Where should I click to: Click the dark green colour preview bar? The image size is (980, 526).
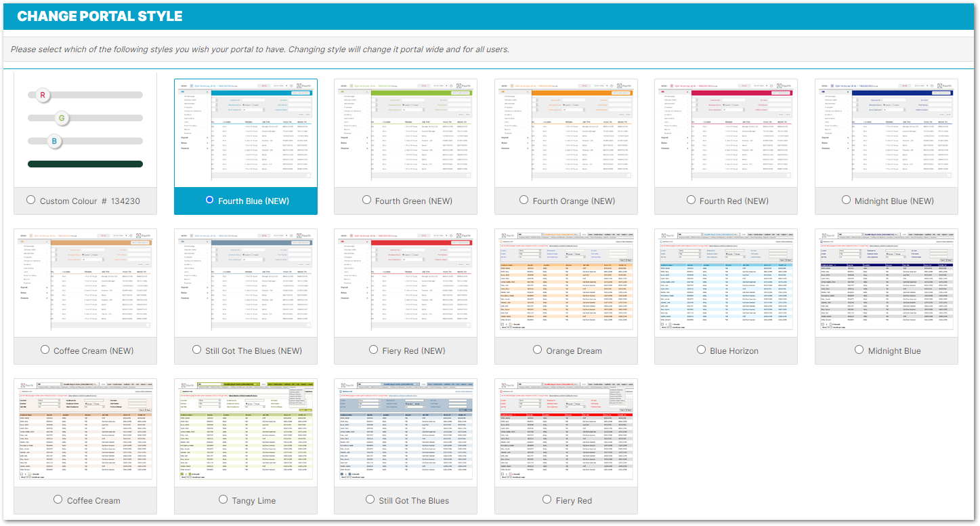(85, 164)
